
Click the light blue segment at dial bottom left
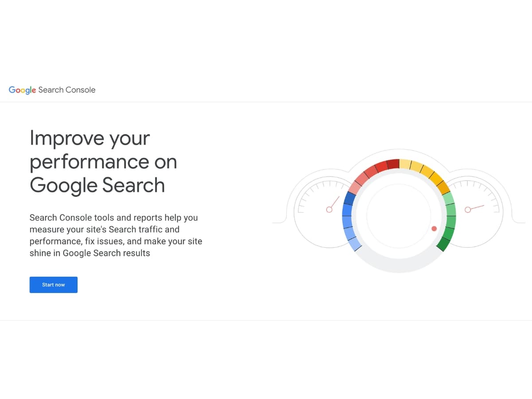[355, 243]
